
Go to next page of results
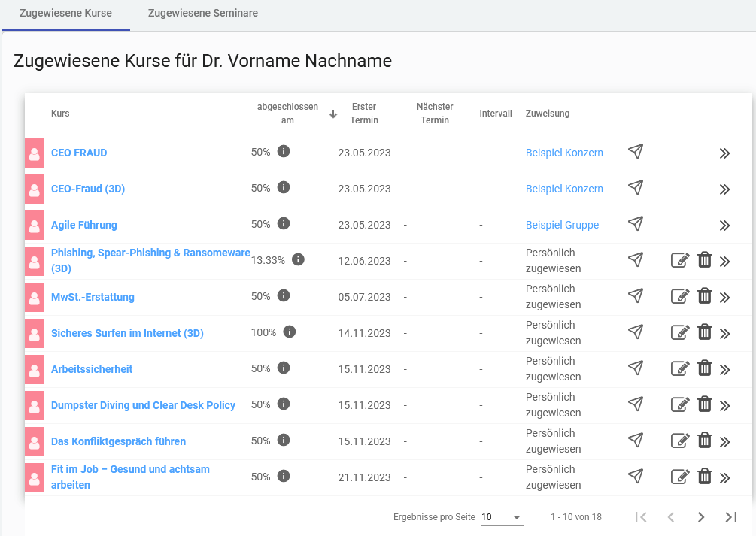[701, 517]
